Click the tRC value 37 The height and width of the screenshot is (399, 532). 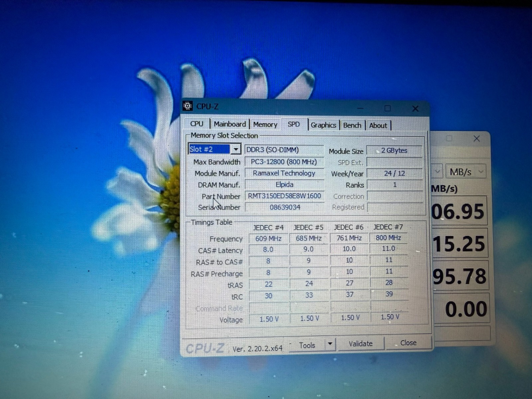coord(349,295)
